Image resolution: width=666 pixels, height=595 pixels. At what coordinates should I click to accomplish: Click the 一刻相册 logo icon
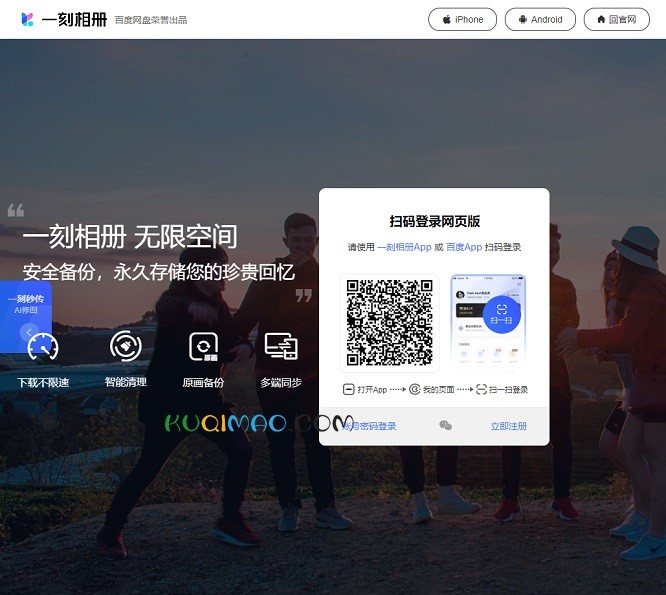point(27,19)
